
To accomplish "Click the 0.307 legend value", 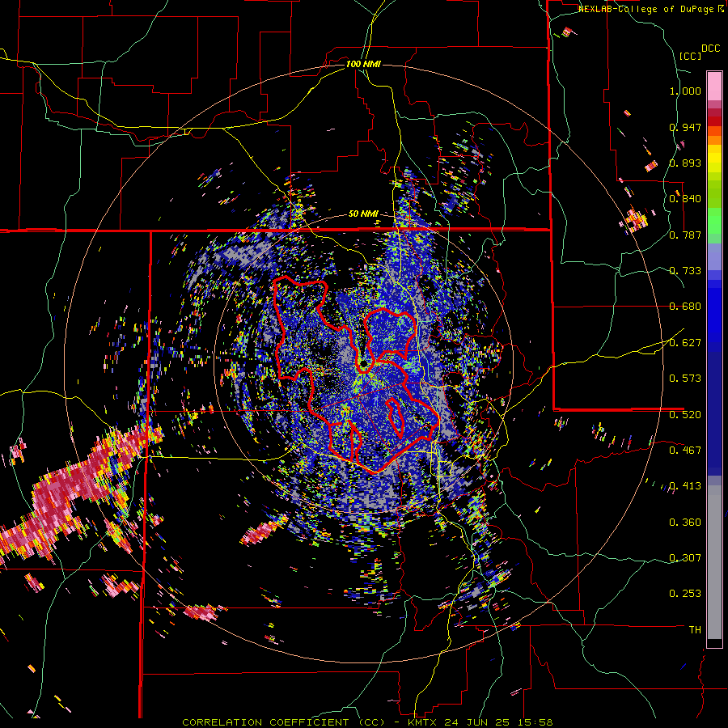I will click(685, 558).
